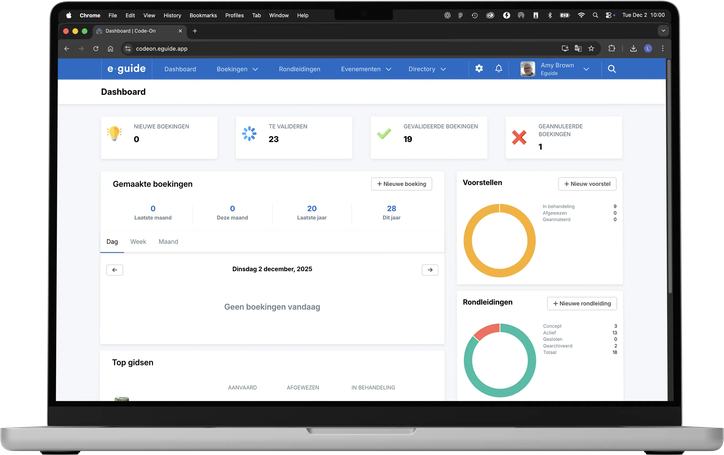Close the Dashboard | Code-On tab
This screenshot has height=455, width=724.
pos(180,31)
